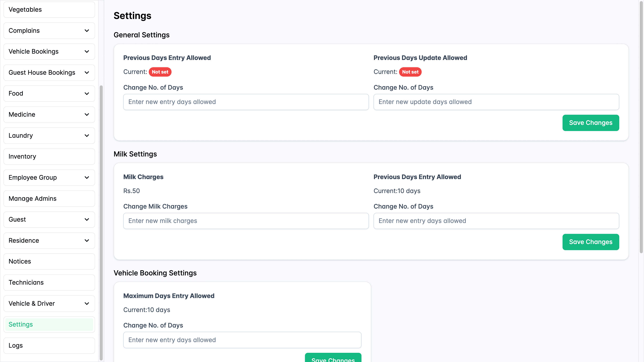644x362 pixels.
Task: Save Changes under General Settings
Action: point(591,123)
